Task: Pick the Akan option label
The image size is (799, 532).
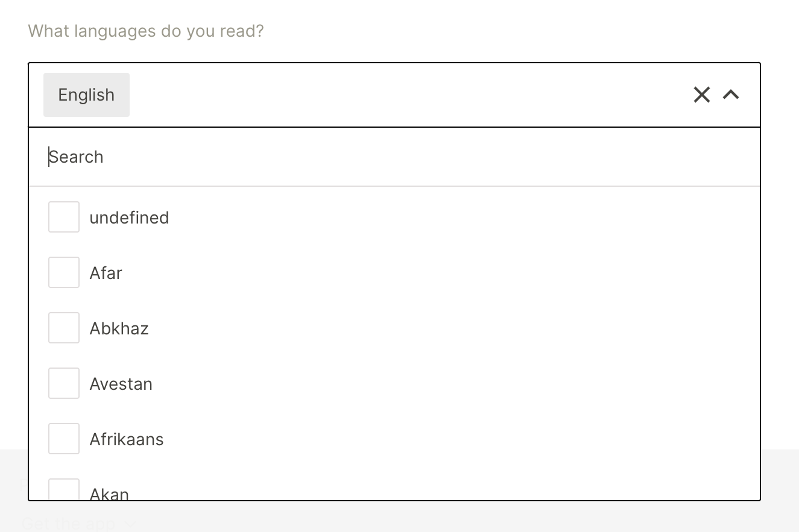Action: pyautogui.click(x=109, y=494)
